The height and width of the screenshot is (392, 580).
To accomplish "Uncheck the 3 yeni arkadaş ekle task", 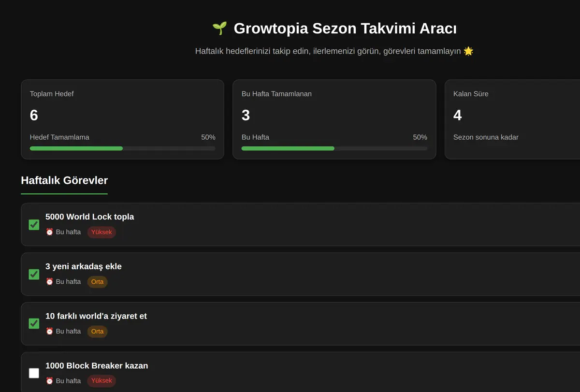I will [34, 275].
